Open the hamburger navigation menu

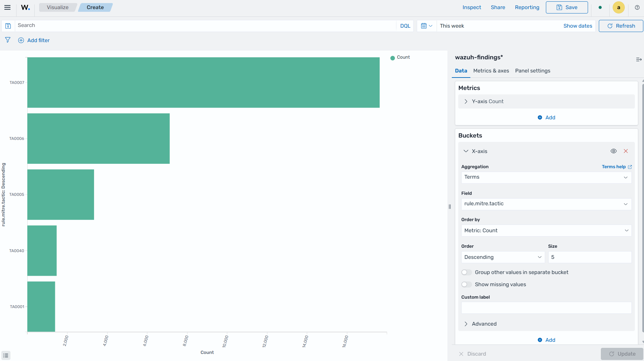click(x=7, y=7)
